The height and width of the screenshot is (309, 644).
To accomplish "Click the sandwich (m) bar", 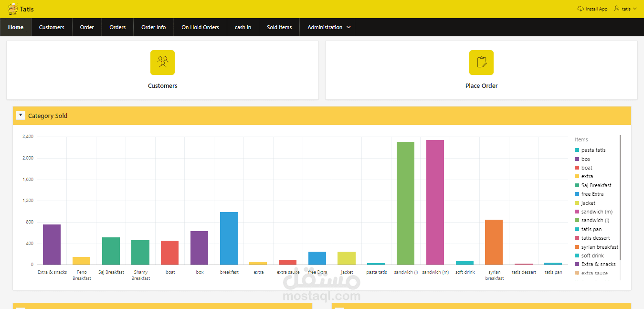I will [x=435, y=202].
